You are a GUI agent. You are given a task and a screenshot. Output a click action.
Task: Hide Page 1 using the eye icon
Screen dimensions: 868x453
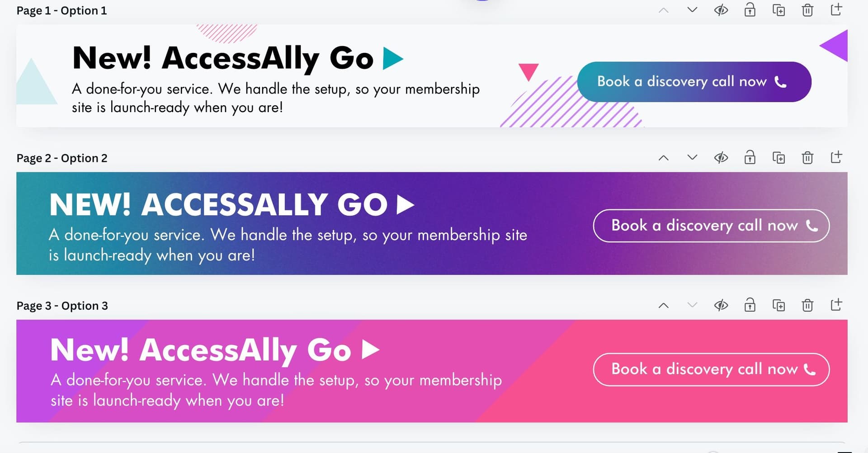721,10
